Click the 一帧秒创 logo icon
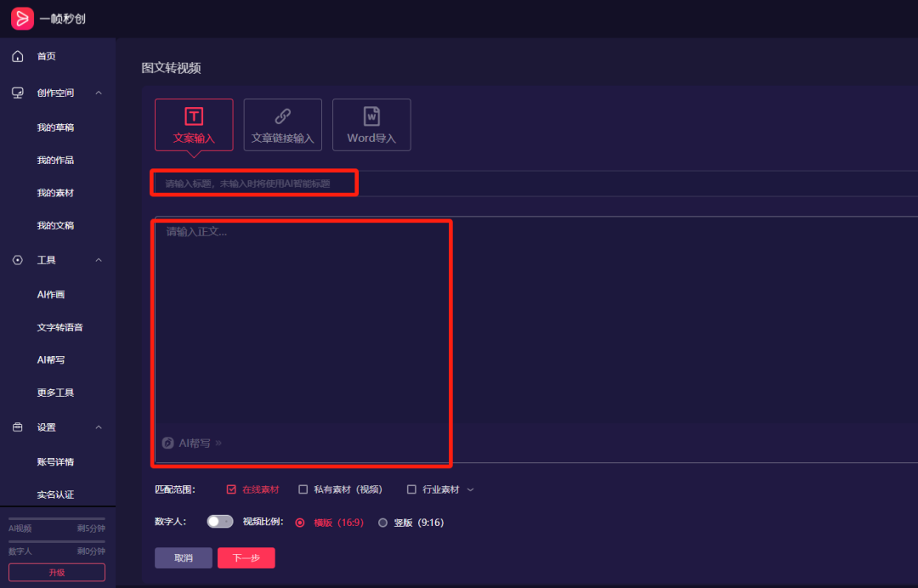918x588 pixels. pyautogui.click(x=19, y=18)
